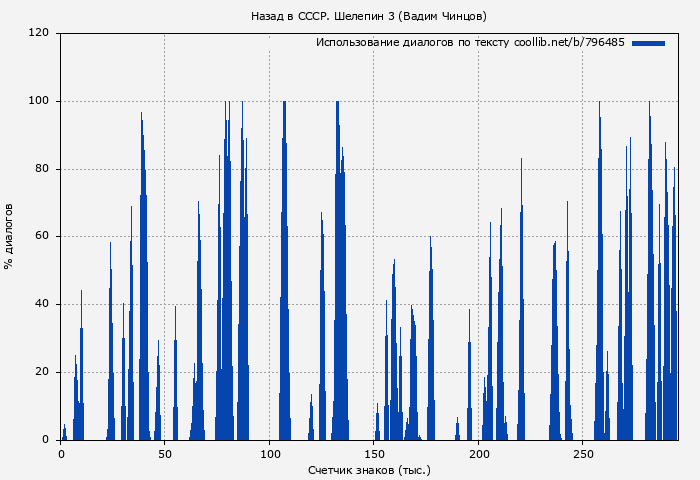This screenshot has width=700, height=480.
Task: Click the blue legend color swatch
Action: [648, 43]
